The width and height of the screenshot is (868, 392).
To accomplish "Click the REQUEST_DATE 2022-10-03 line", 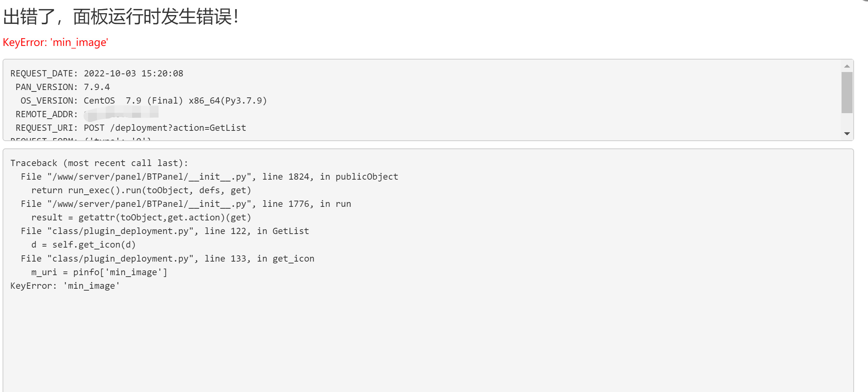I will 97,73.
